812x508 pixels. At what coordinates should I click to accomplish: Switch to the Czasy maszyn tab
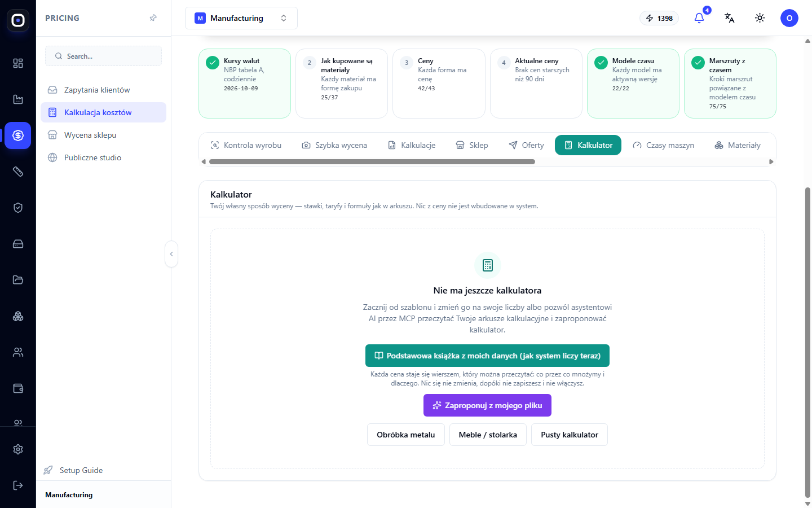click(x=663, y=145)
